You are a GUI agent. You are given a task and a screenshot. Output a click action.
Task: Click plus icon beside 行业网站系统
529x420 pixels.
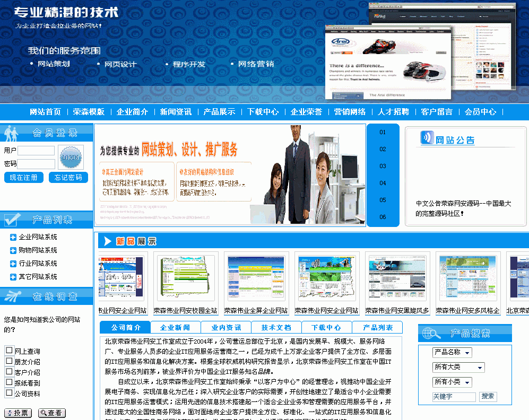(x=13, y=264)
